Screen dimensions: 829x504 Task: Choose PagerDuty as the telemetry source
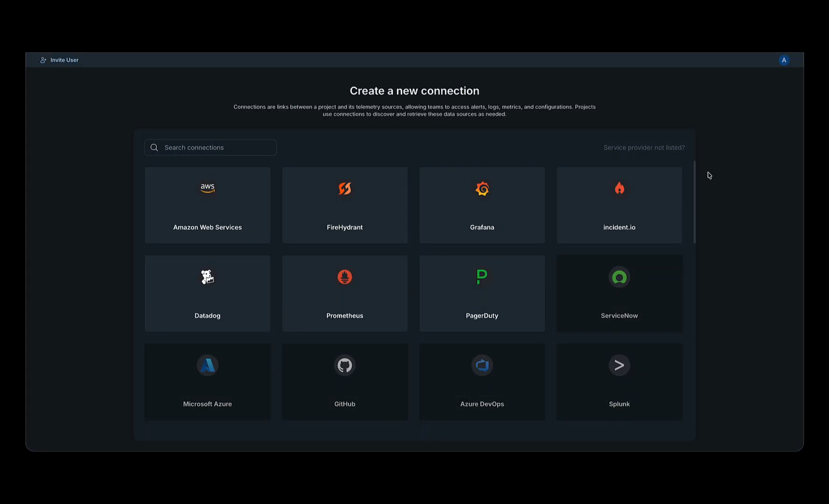pos(482,293)
